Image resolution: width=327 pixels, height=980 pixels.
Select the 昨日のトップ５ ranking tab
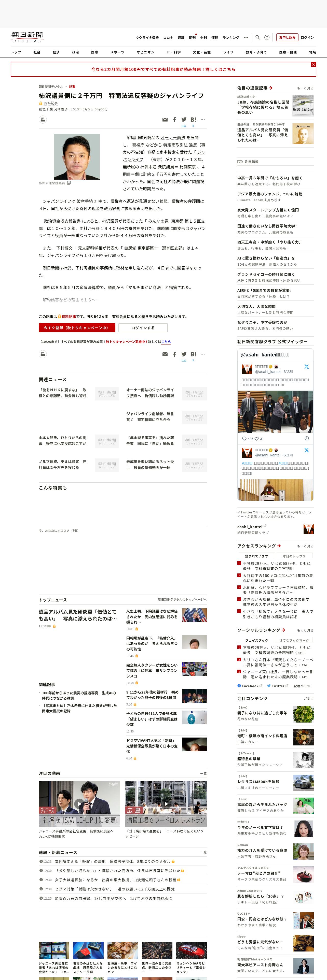point(294,556)
